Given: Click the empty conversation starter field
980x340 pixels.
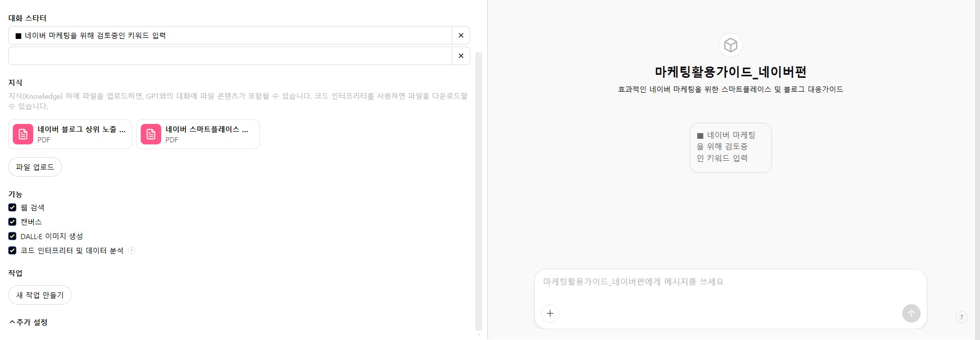Looking at the screenshot, I should coord(230,56).
